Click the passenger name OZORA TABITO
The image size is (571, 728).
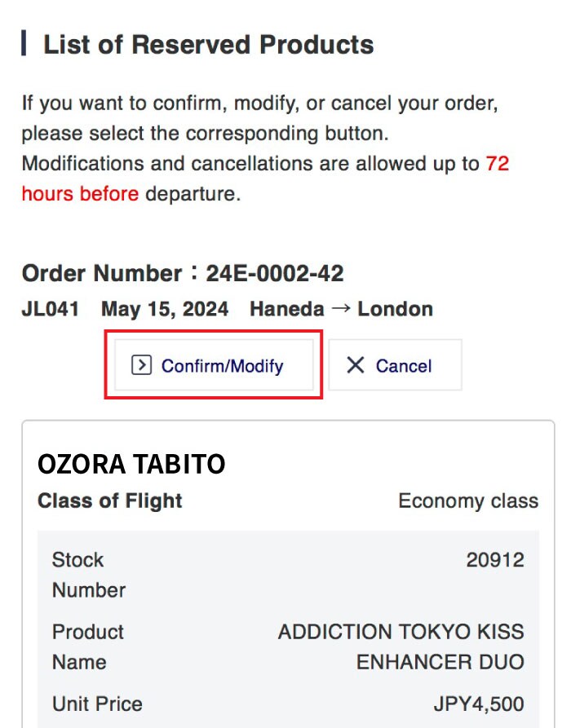point(131,464)
